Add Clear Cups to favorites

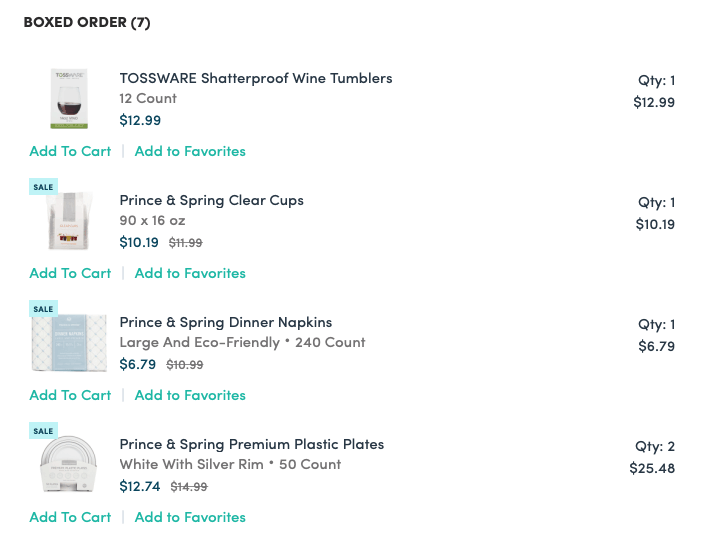[190, 273]
